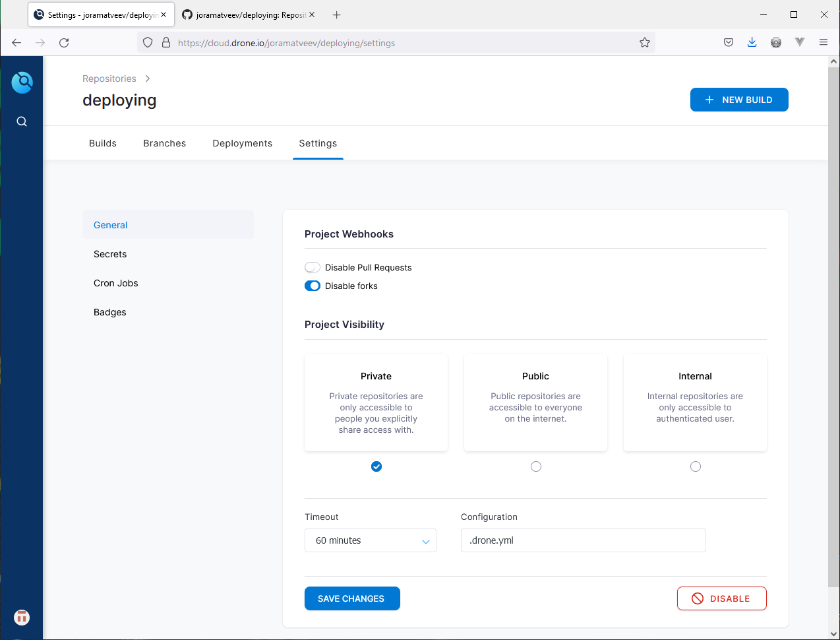The height and width of the screenshot is (640, 840).
Task: Select Cron Jobs in settings sidebar
Action: pyautogui.click(x=168, y=283)
